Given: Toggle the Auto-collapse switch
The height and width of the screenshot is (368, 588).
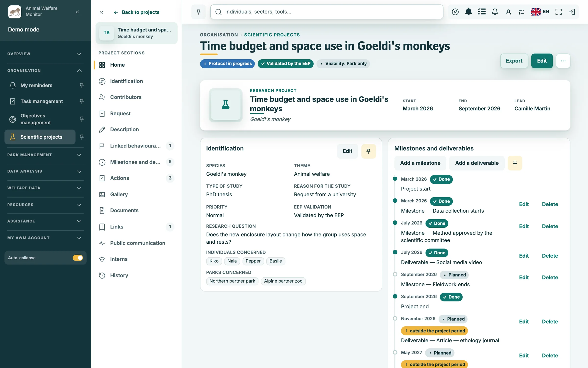Looking at the screenshot, I should (x=78, y=258).
